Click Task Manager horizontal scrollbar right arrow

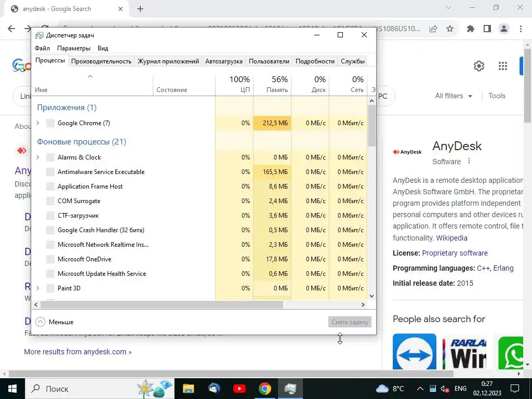pos(363,304)
